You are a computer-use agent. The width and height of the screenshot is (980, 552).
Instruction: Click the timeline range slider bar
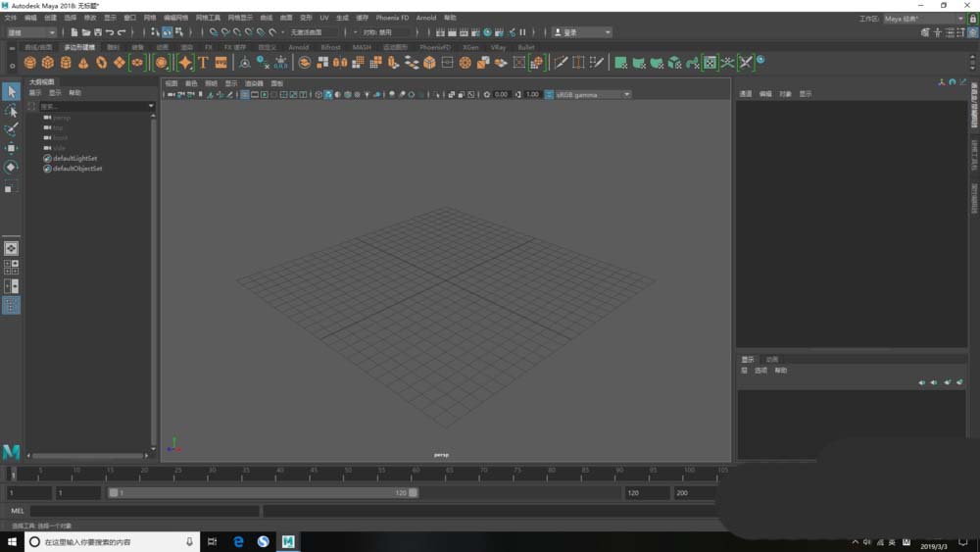[x=263, y=493]
